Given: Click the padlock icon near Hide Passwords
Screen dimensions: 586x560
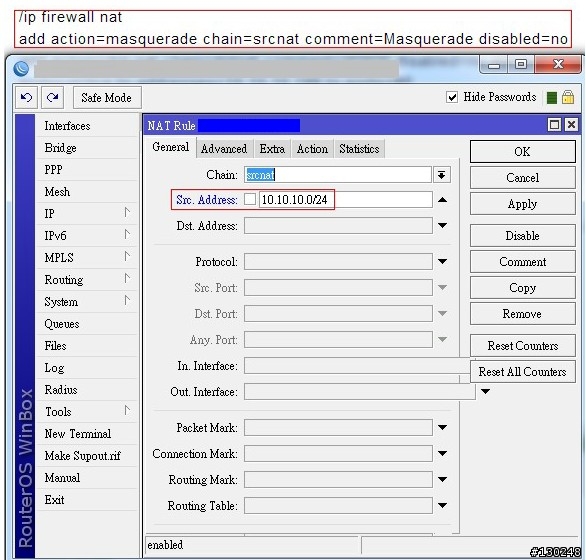Looking at the screenshot, I should point(568,98).
